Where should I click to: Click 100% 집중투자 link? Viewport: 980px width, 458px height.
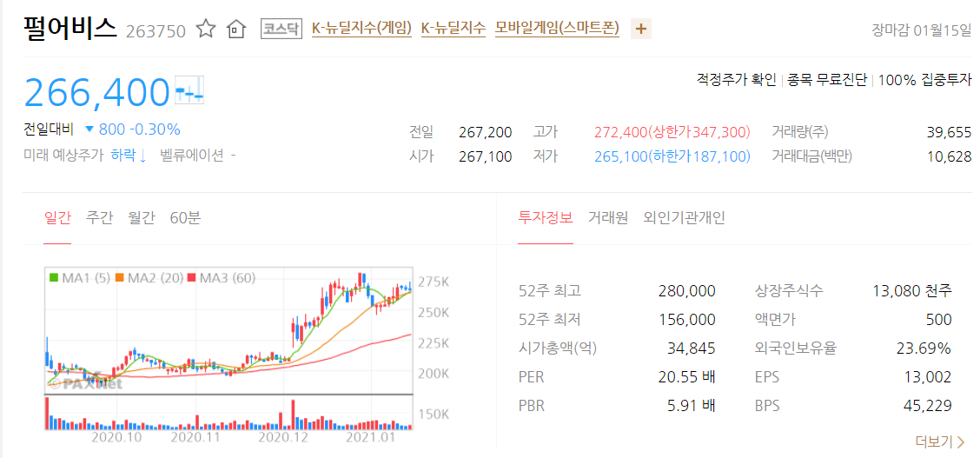click(925, 80)
